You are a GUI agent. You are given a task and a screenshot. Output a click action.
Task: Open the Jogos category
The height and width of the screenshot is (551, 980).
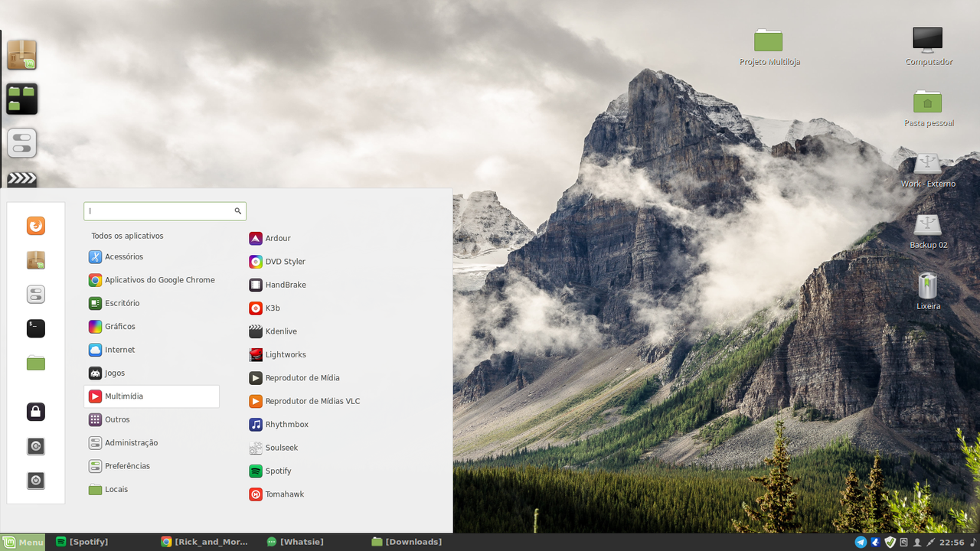point(152,373)
